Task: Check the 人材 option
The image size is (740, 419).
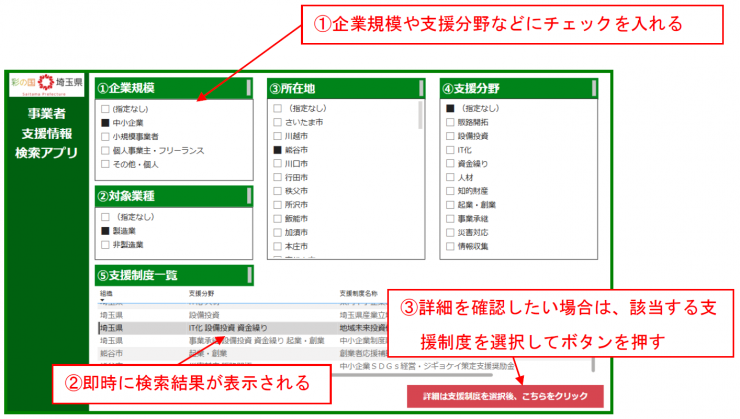Action: click(450, 177)
